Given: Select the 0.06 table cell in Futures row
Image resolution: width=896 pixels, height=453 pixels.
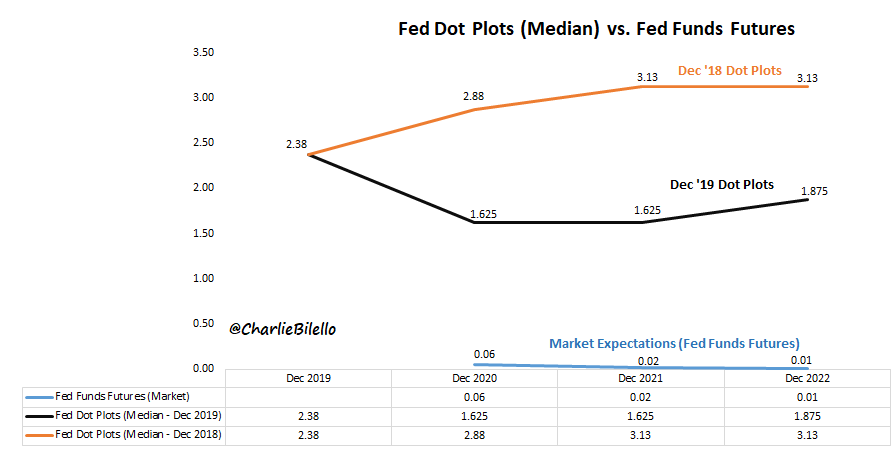Looking at the screenshot, I should coord(474,396).
